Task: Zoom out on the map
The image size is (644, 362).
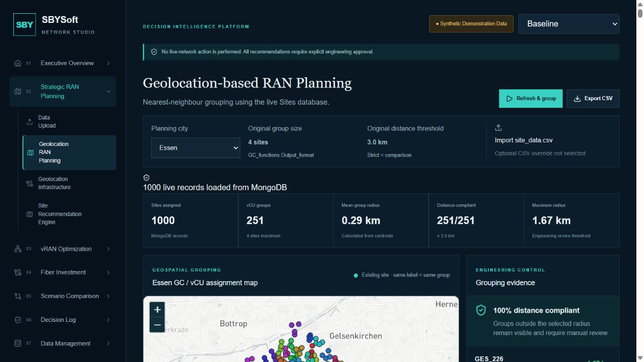Action: (157, 324)
